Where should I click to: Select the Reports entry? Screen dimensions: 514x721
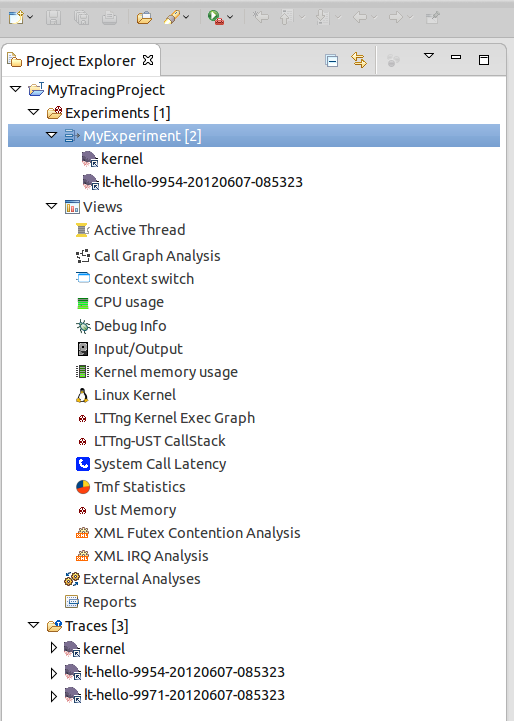point(101,602)
